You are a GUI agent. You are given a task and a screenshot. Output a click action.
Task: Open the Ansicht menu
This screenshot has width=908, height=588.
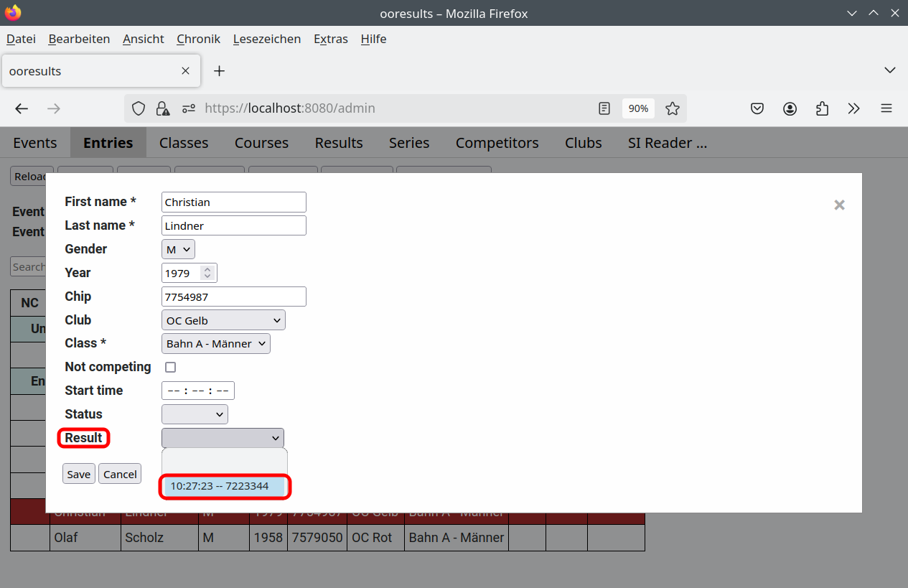tap(144, 39)
